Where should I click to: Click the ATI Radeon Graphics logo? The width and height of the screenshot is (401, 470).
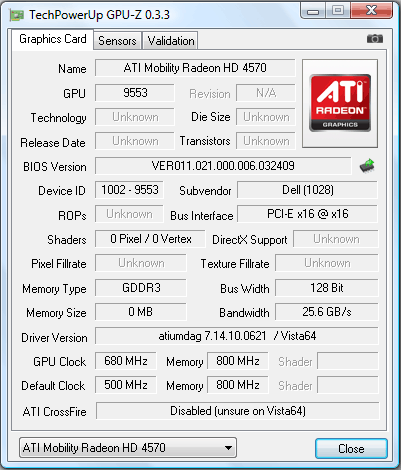pos(340,103)
